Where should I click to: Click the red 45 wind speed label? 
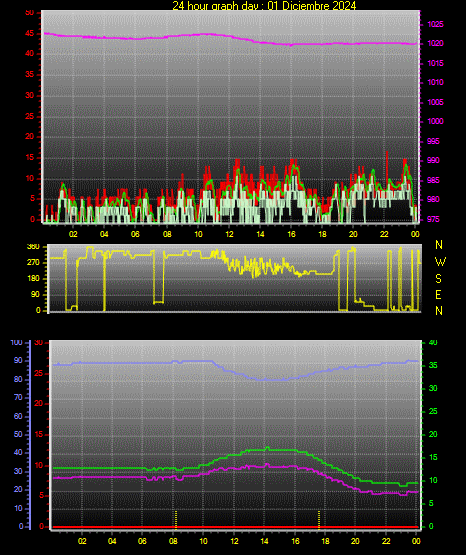pos(30,34)
